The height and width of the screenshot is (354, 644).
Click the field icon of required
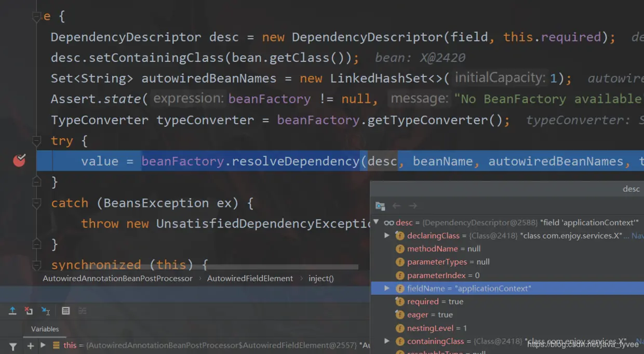click(x=400, y=301)
